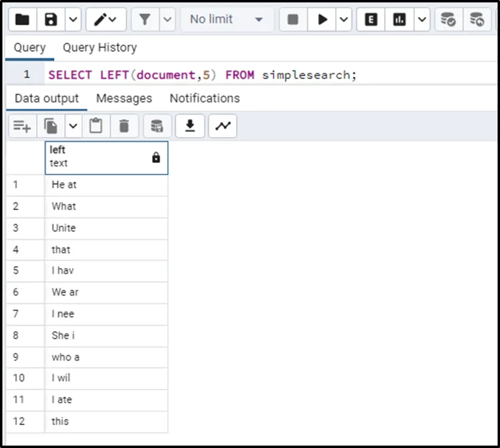
Task: Click the Save Data Changes icon
Action: tap(157, 126)
